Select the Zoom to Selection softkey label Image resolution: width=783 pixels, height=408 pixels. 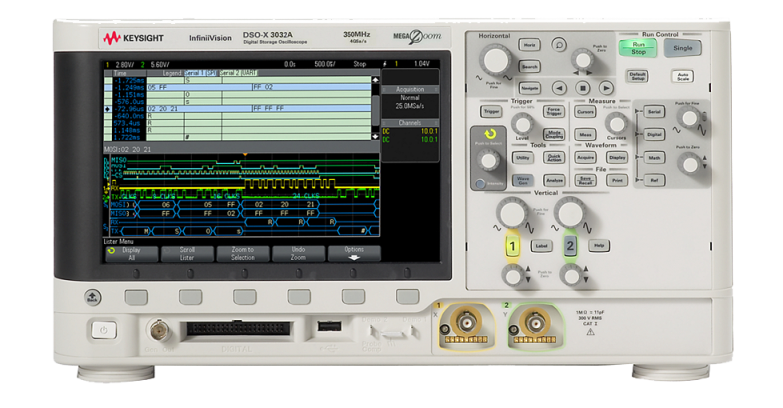[243, 254]
